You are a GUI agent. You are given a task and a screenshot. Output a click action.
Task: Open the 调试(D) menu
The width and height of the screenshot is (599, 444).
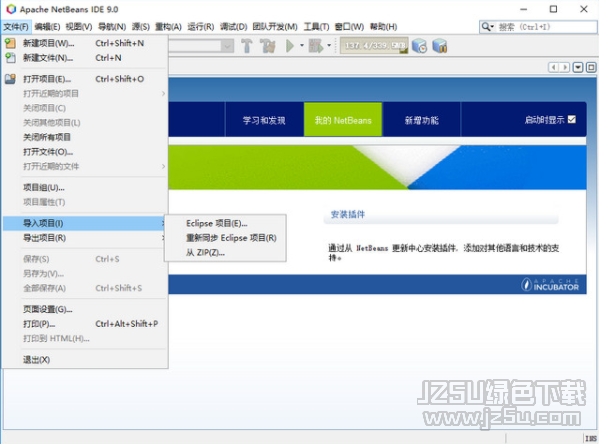click(x=233, y=27)
